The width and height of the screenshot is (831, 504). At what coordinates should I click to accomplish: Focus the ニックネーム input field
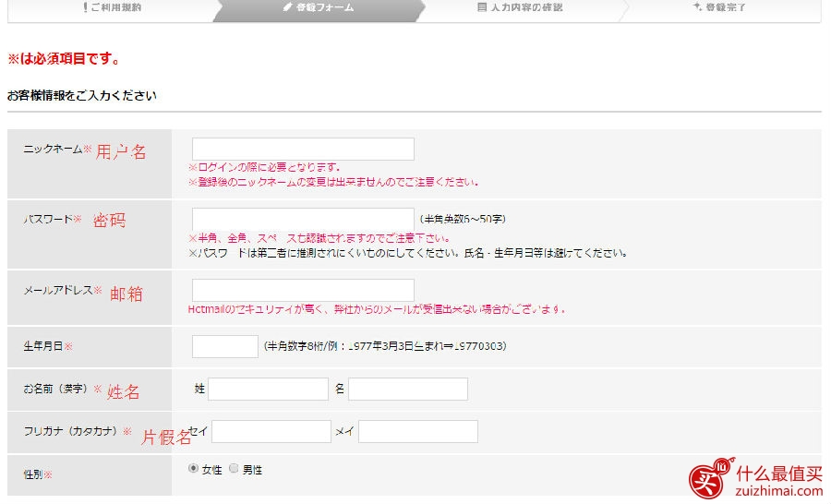pos(303,149)
